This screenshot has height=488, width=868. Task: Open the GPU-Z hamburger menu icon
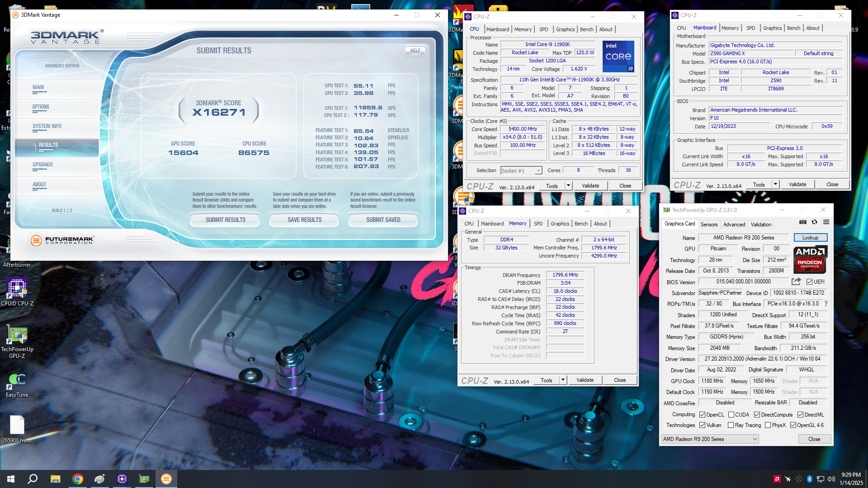[826, 222]
